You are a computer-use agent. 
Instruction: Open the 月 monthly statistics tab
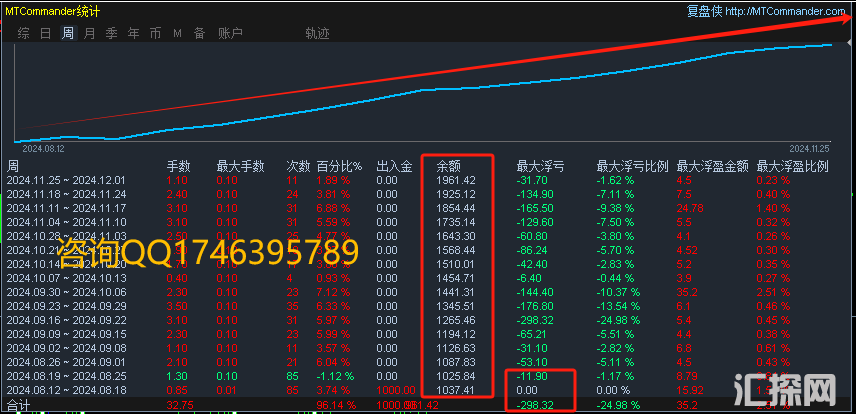(x=90, y=33)
